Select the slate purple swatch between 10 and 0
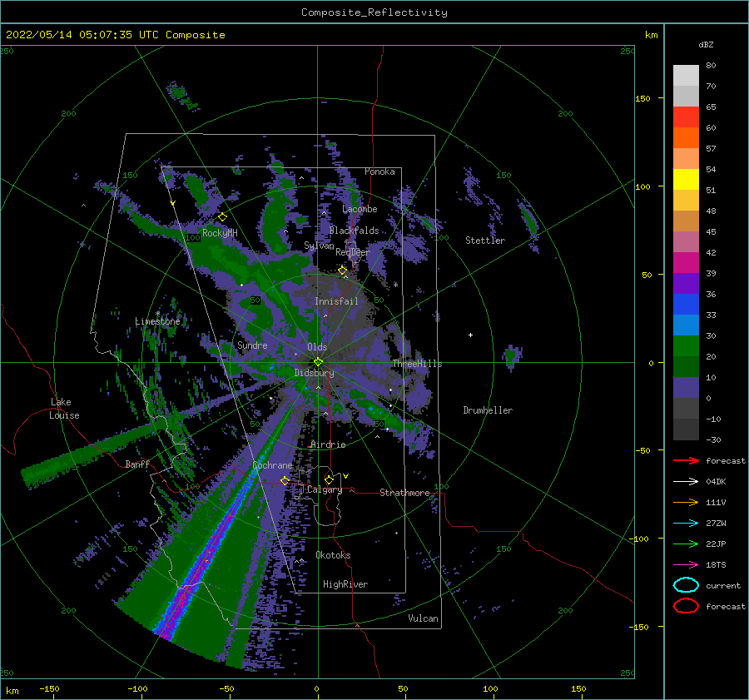The image size is (749, 700). [686, 388]
